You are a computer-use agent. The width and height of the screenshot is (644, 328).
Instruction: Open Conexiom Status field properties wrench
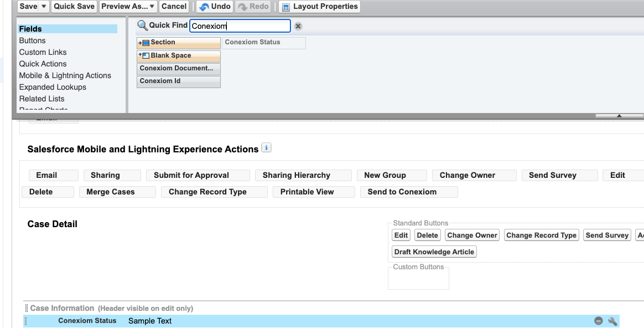(612, 321)
